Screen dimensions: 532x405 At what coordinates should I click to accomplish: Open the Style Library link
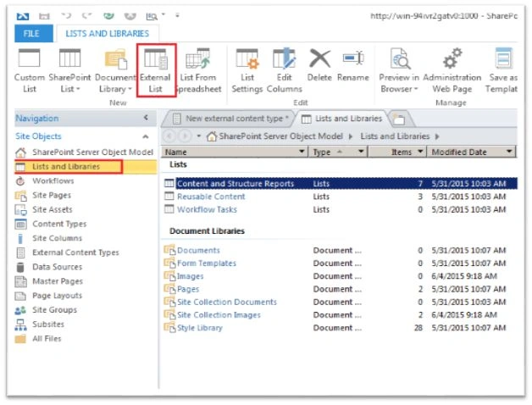[x=200, y=328]
